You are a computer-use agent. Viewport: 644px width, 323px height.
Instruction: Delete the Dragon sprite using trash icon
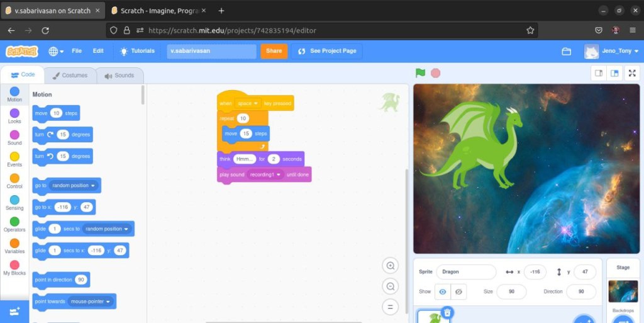pos(447,312)
